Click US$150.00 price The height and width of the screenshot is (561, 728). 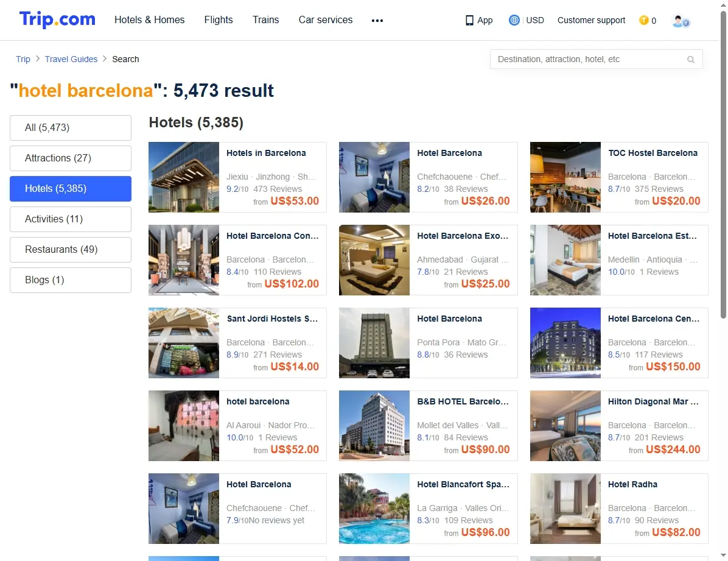click(673, 366)
